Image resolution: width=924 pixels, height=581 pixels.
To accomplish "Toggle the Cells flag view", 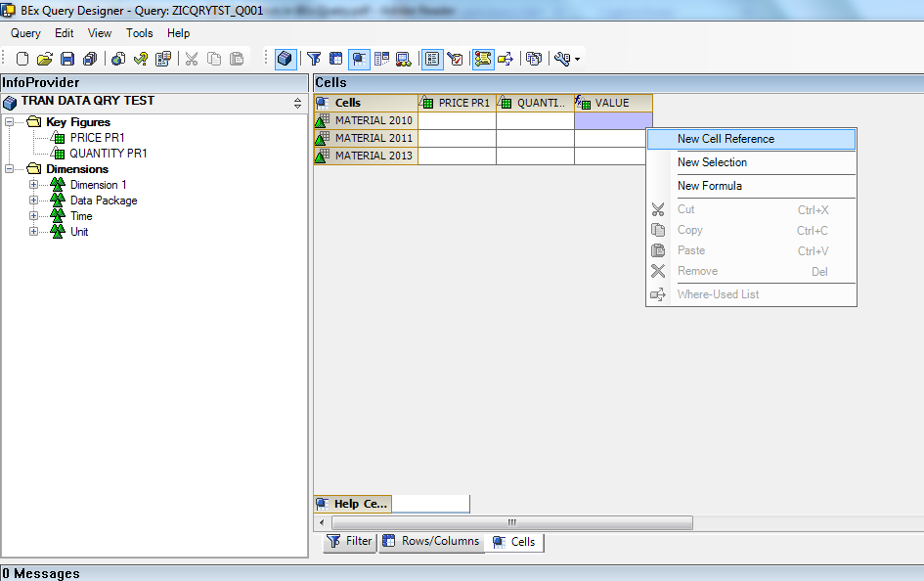I will pos(359,59).
